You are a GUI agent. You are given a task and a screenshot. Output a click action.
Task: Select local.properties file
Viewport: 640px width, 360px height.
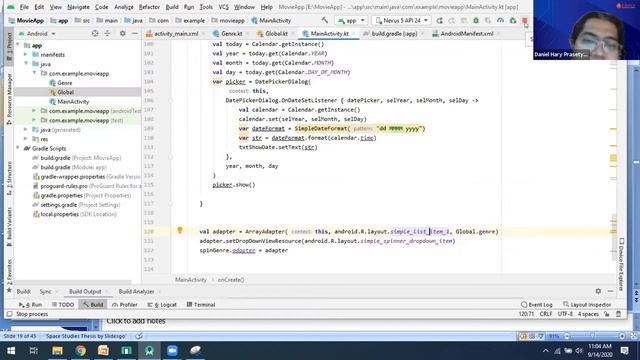point(75,214)
